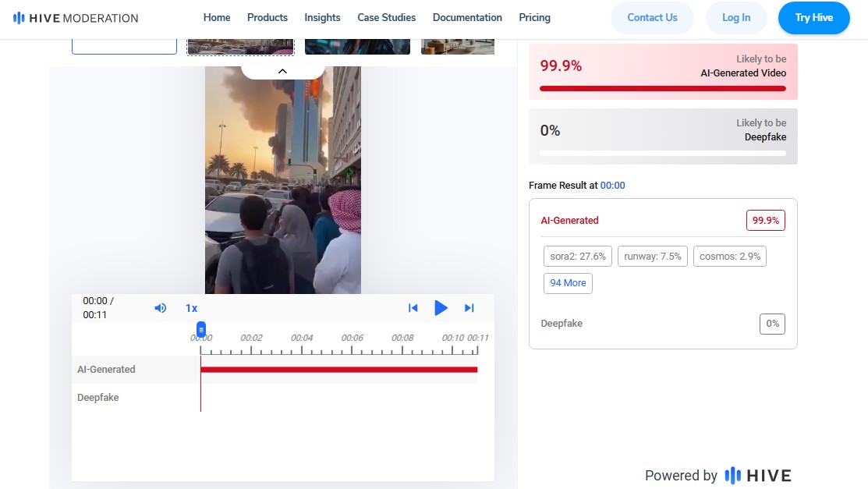This screenshot has height=489, width=868.
Task: Mute the video with speaker icon
Action: [x=161, y=308]
